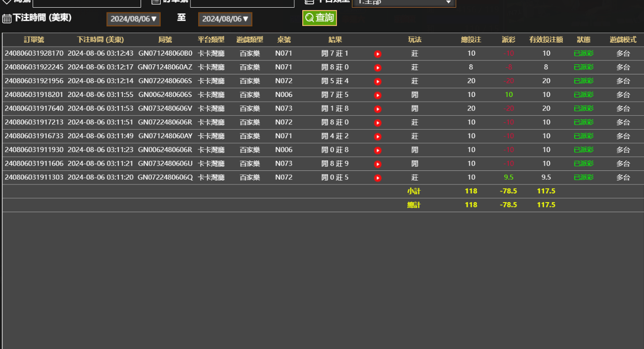Viewport: 644px width, 349px height.
Task: Click the 有效投注額 column header
Action: (546, 40)
